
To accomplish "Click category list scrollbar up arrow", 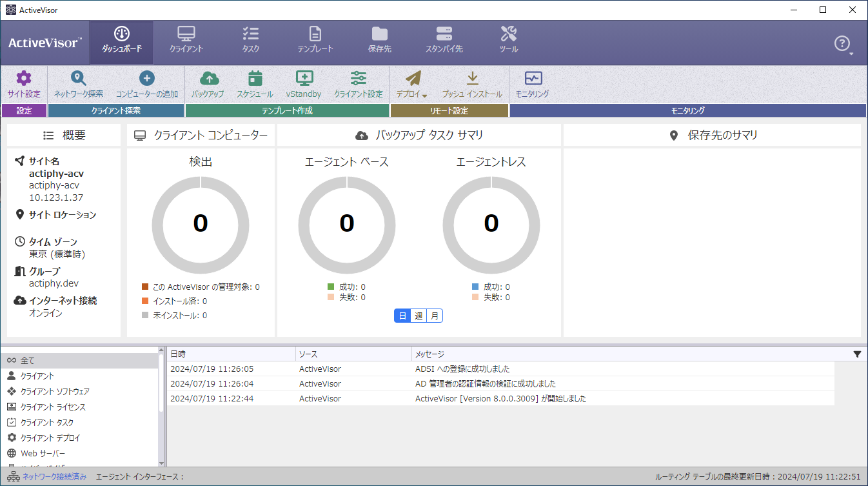I will tap(161, 350).
